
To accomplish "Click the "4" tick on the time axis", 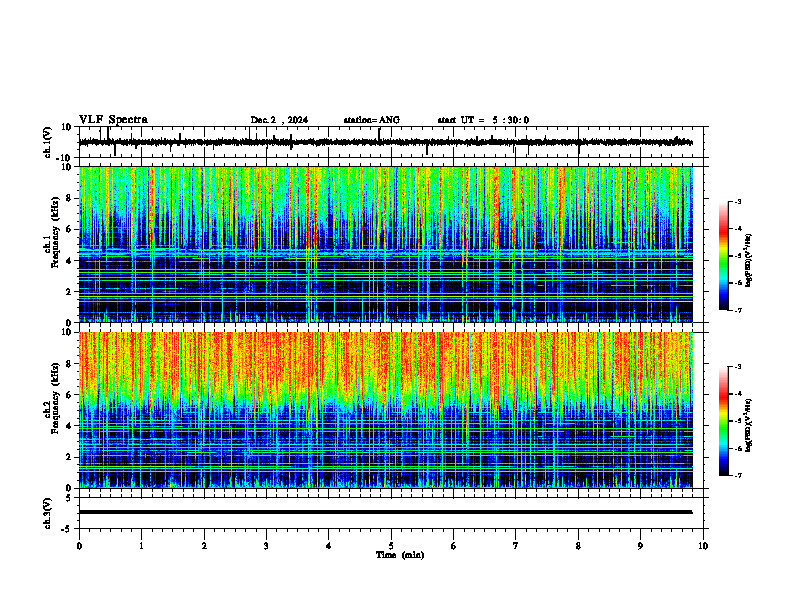I will tap(329, 546).
